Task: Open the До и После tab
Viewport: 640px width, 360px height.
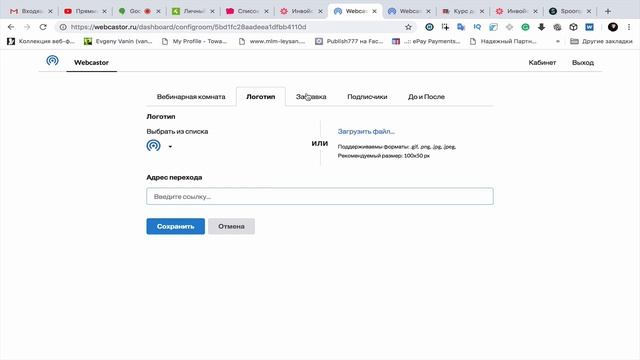Action: click(x=426, y=97)
